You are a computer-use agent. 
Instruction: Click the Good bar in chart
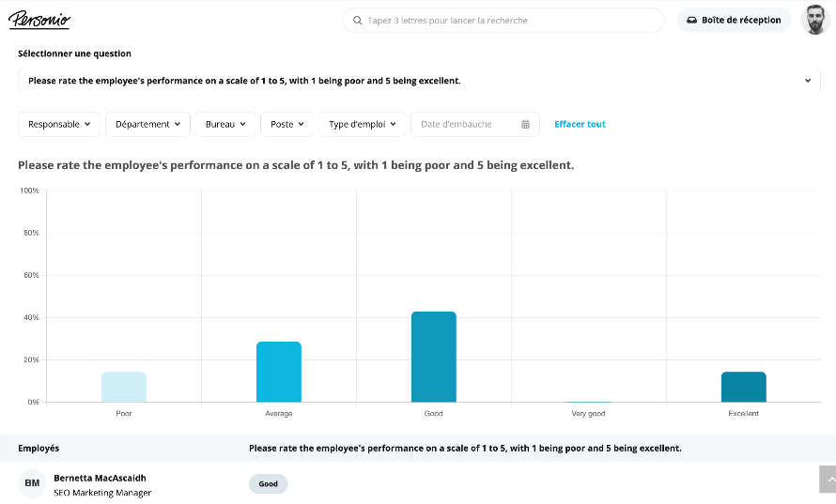point(433,357)
